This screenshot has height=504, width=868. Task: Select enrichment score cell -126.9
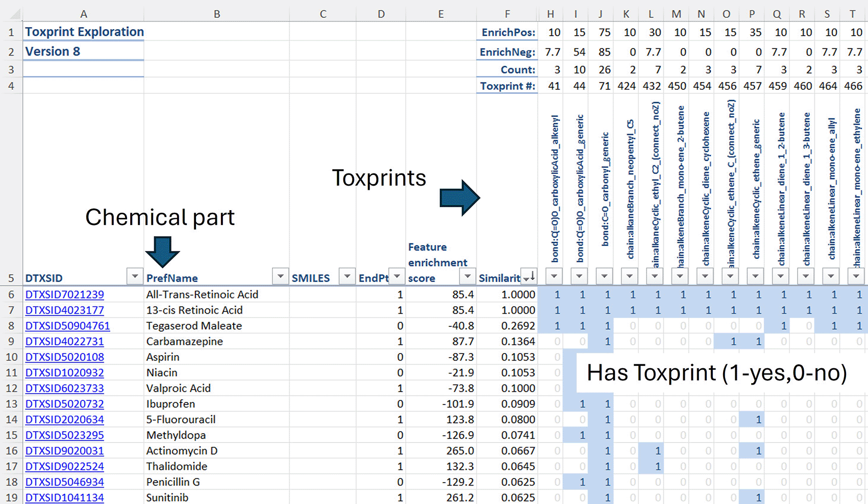click(x=441, y=435)
